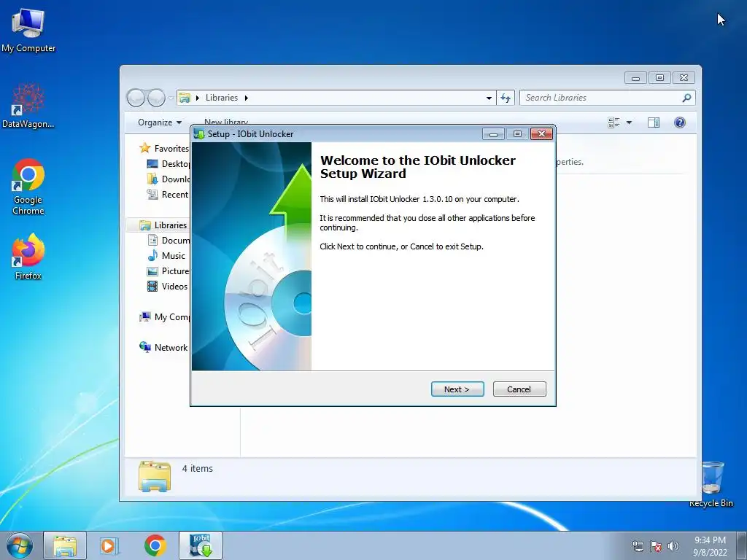Screen dimensions: 747x560
Task: Select the Firefox desktop shortcut
Action: (x=28, y=257)
